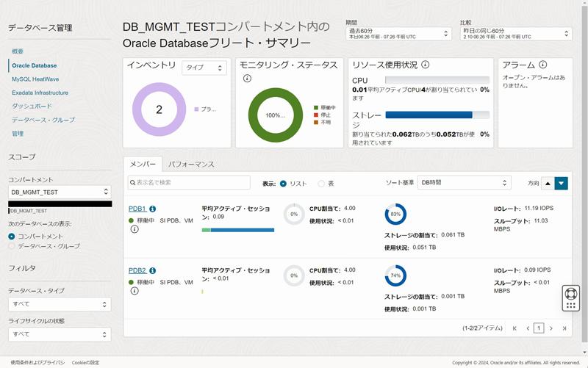
Task: Open info icon beside PDB2 name
Action: 152,270
